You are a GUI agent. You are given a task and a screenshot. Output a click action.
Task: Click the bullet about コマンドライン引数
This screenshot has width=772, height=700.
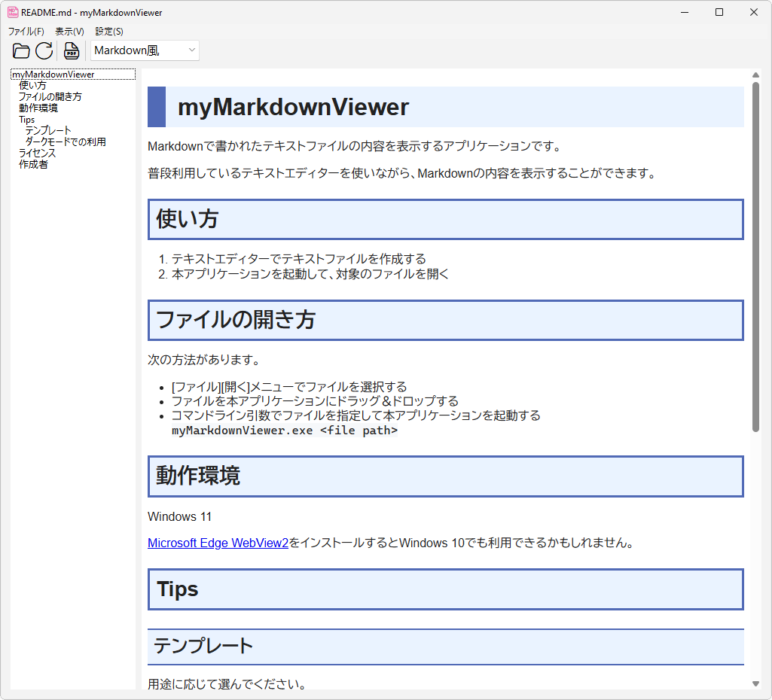[356, 415]
